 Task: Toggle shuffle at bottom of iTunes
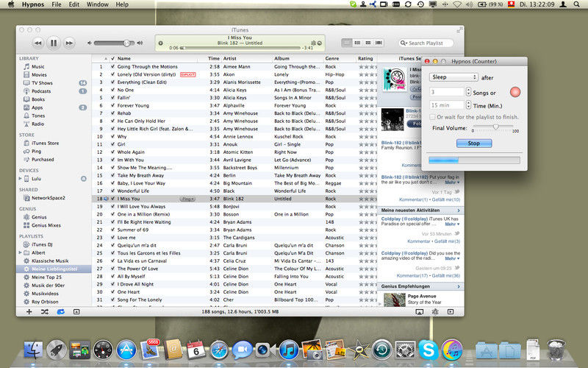click(45, 311)
